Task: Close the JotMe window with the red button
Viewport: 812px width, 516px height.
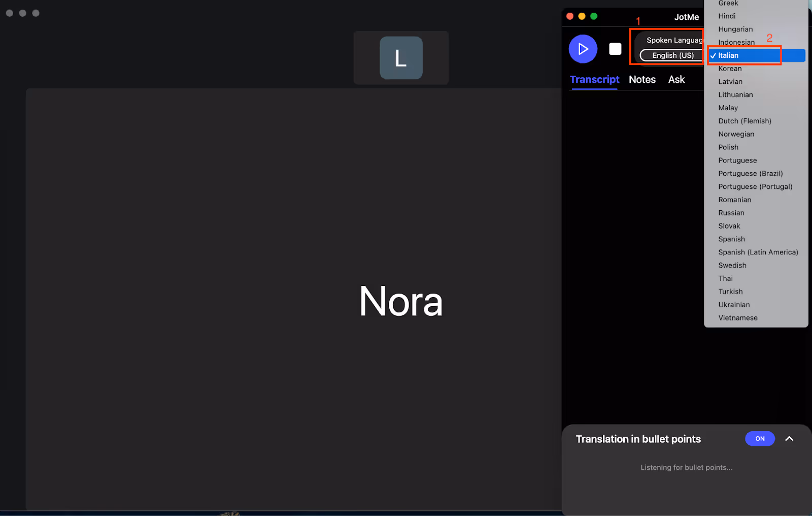Action: pyautogui.click(x=570, y=16)
